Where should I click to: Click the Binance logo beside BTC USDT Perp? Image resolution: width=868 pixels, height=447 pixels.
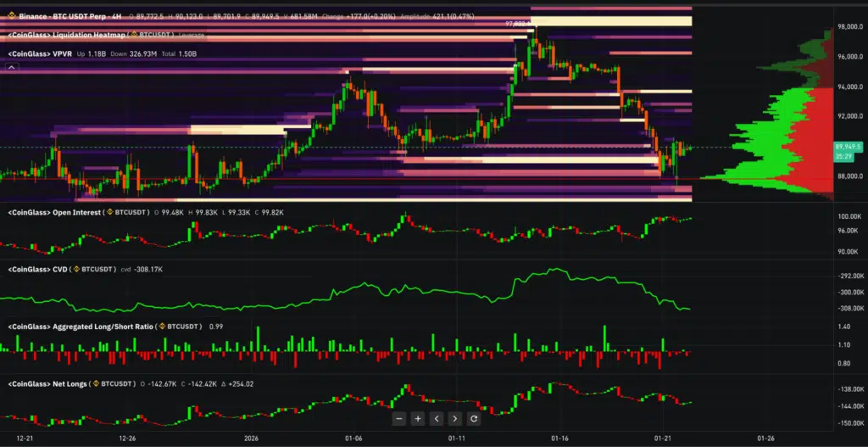10,16
